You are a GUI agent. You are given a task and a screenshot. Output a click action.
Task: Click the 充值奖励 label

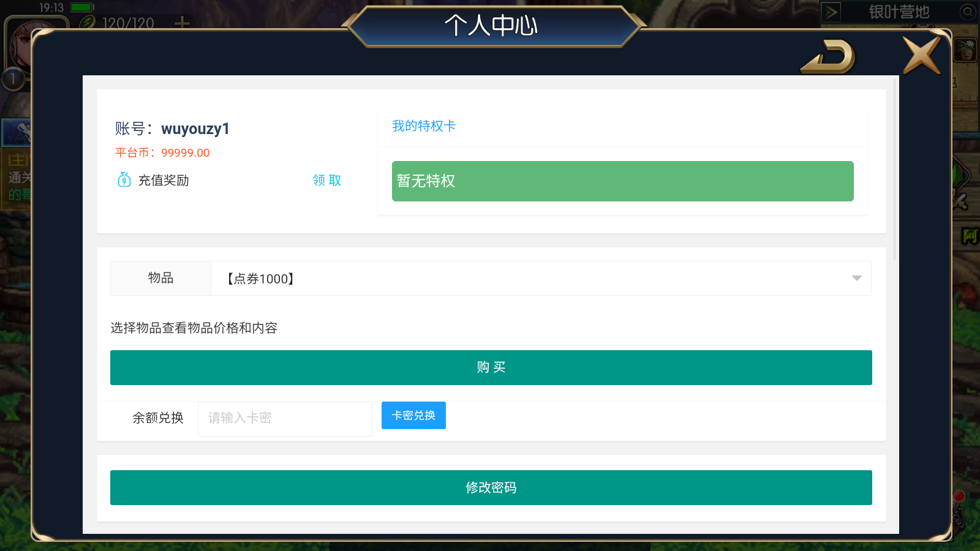tap(164, 180)
